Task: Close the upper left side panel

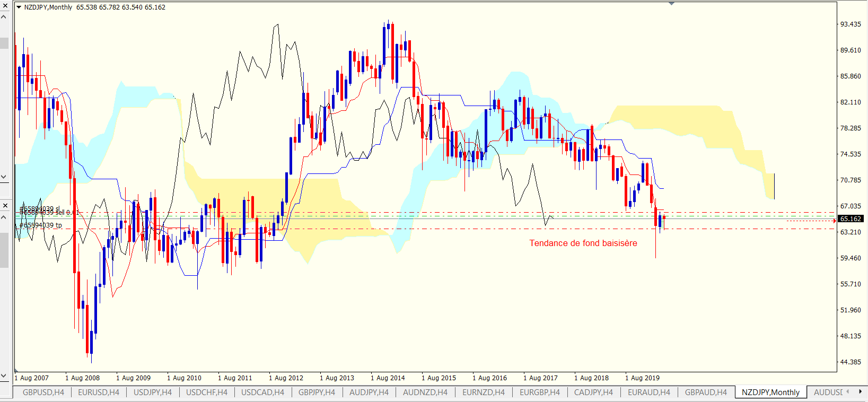Action: tap(5, 5)
